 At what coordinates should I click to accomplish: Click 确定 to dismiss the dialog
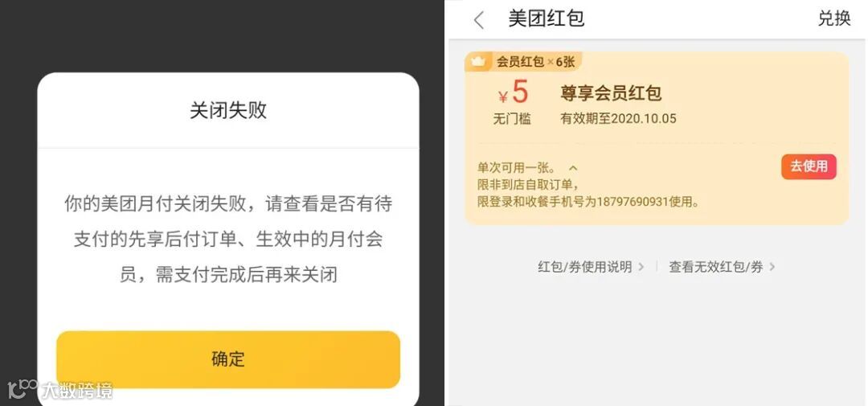pos(228,359)
